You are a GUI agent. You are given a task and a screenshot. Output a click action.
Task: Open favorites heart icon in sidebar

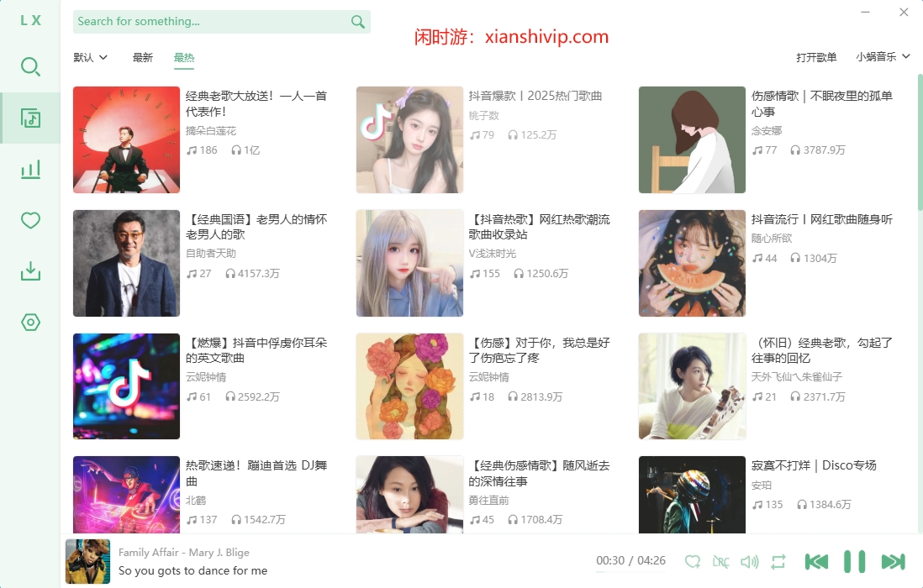click(30, 220)
